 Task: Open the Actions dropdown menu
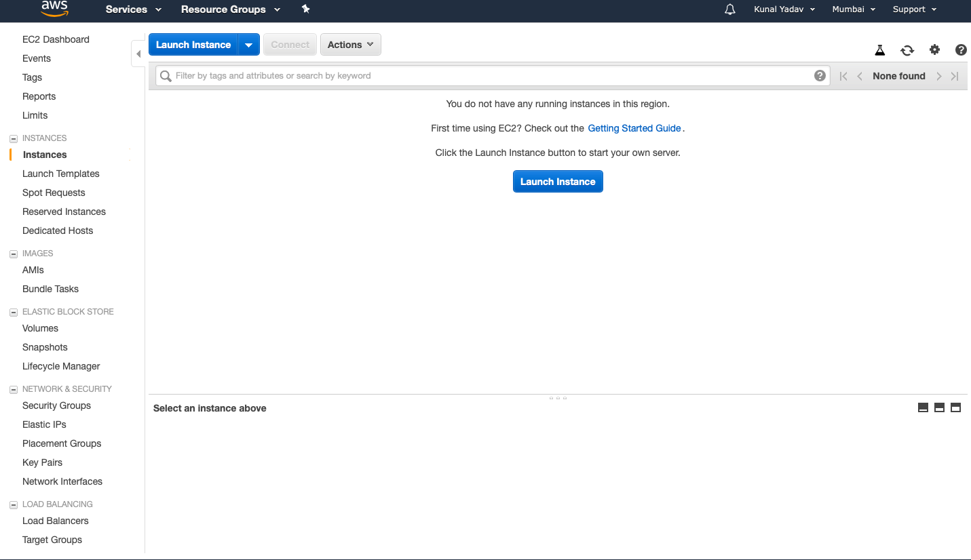coord(350,45)
